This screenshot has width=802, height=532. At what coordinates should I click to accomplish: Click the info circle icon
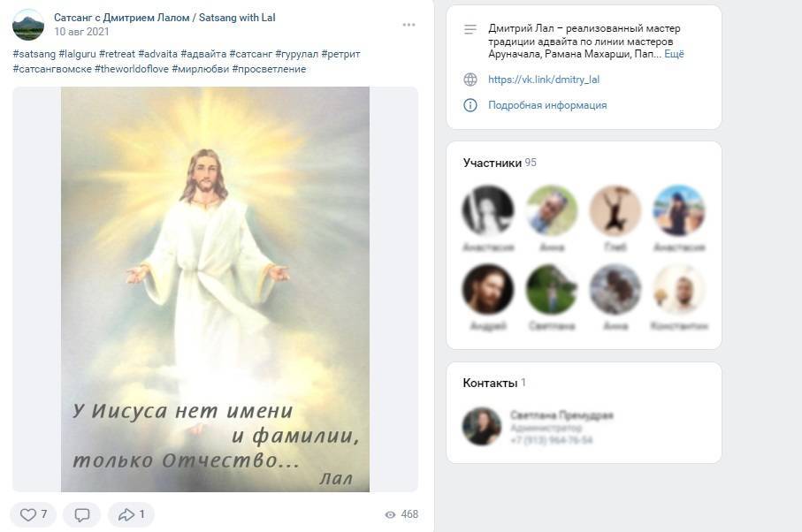point(470,105)
